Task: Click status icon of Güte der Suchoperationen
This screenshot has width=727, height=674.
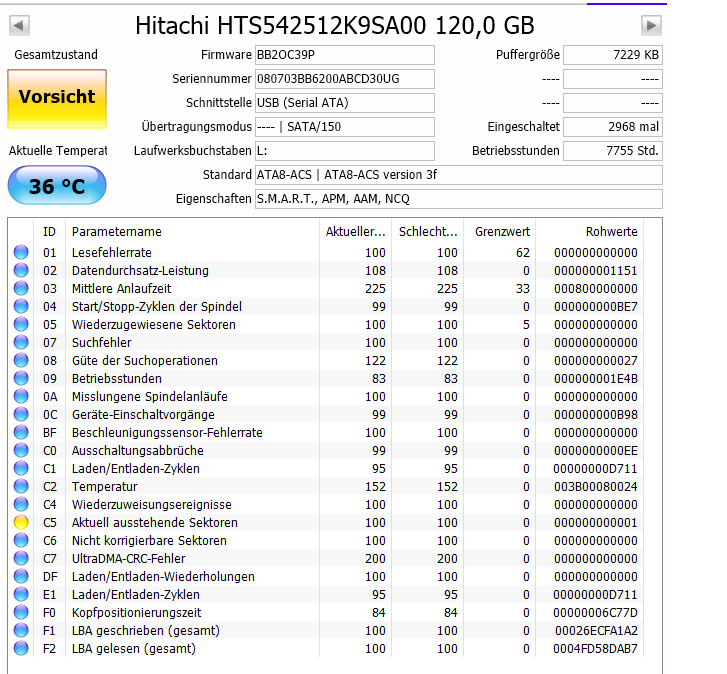Action: click(x=21, y=361)
